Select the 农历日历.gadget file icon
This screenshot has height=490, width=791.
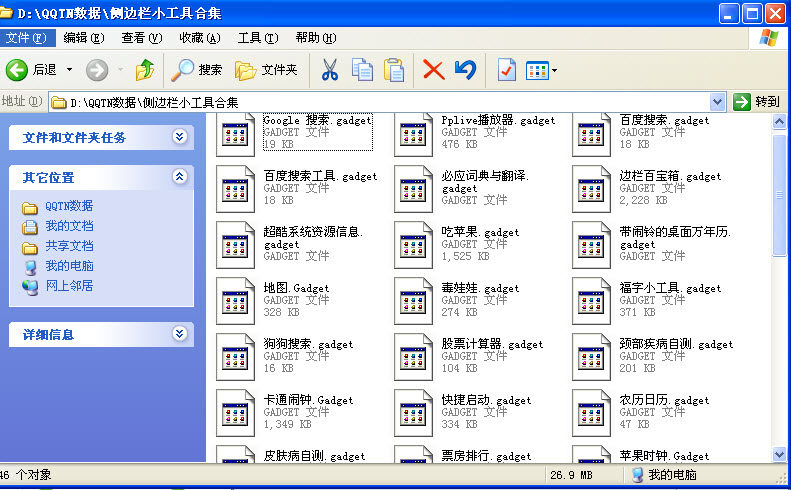(591, 413)
